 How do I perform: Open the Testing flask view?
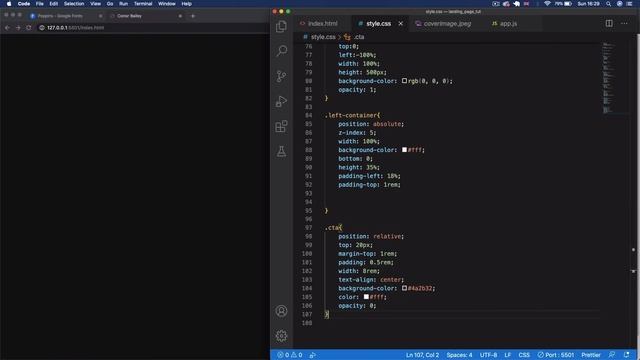point(281,151)
